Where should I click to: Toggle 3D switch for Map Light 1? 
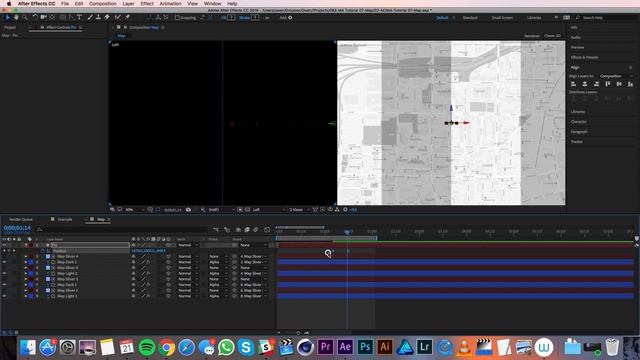click(x=168, y=296)
